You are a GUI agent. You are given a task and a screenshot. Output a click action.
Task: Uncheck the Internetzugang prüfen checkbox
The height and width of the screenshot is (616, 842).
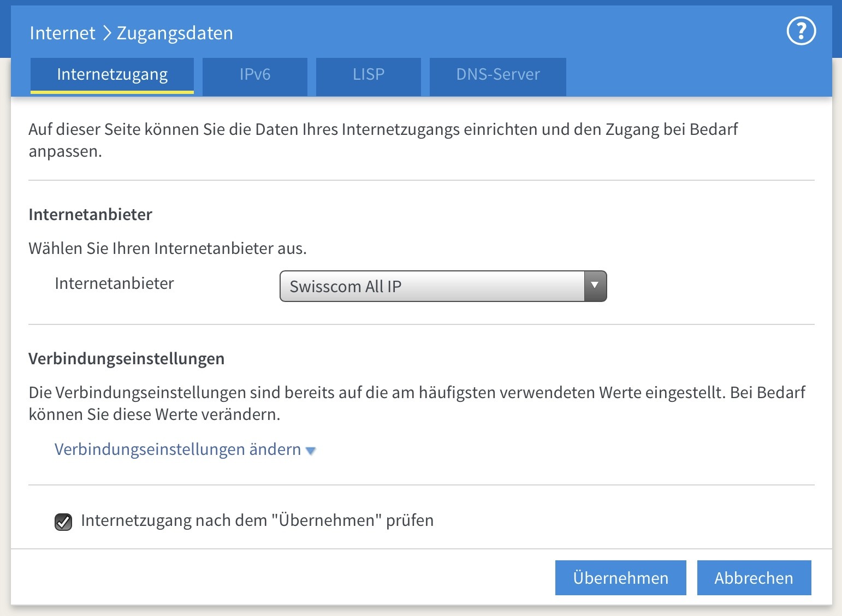(63, 522)
